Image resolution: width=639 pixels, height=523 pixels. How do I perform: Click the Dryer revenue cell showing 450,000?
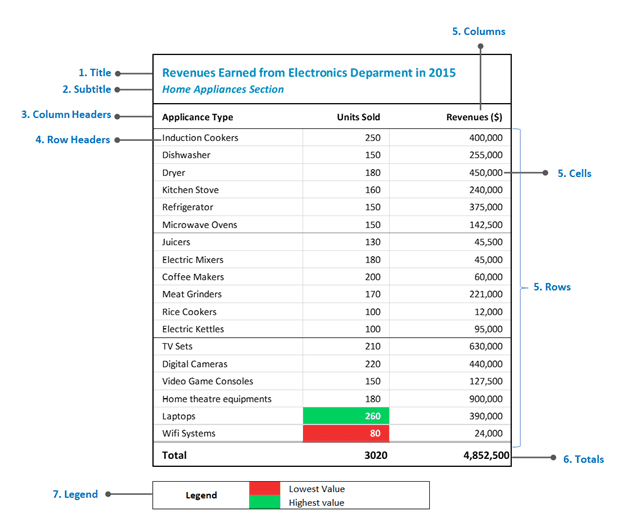tap(486, 172)
